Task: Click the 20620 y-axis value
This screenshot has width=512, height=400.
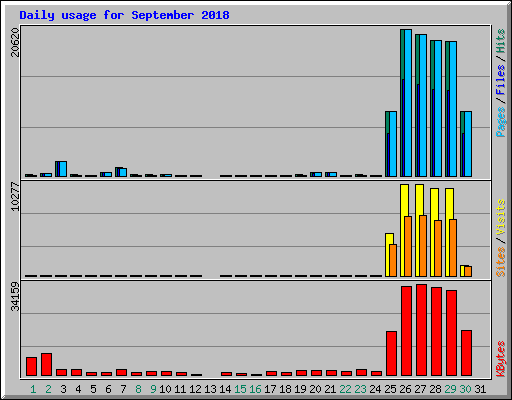Action: pos(15,42)
